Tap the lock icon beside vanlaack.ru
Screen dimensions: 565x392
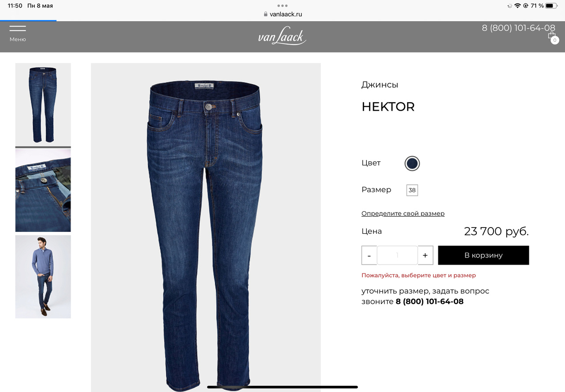[x=266, y=14]
